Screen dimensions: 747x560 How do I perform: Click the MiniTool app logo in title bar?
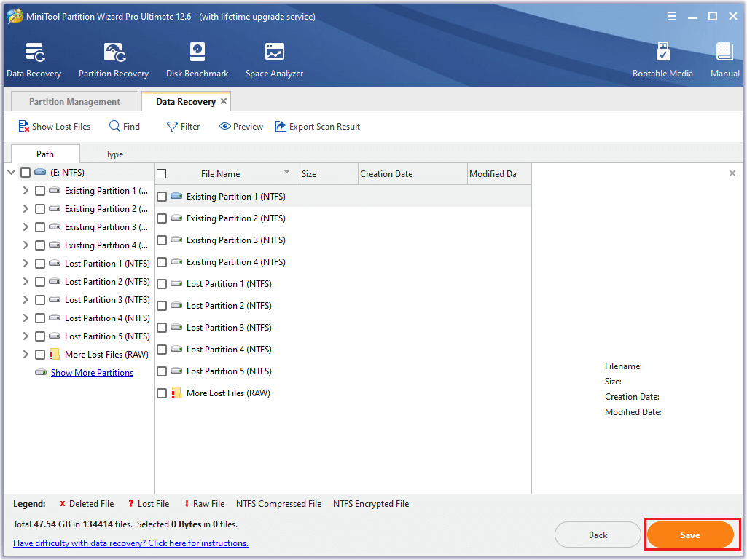coord(15,16)
